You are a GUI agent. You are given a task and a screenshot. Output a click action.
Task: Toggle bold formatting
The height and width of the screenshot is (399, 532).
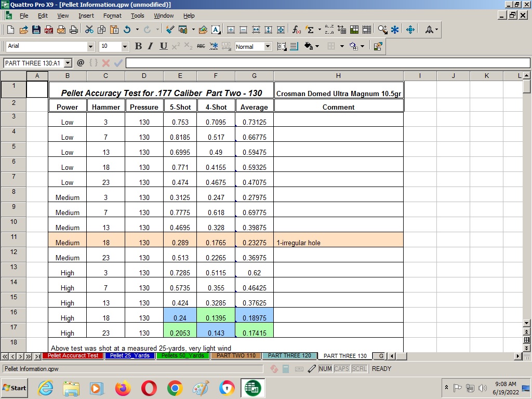(x=138, y=46)
